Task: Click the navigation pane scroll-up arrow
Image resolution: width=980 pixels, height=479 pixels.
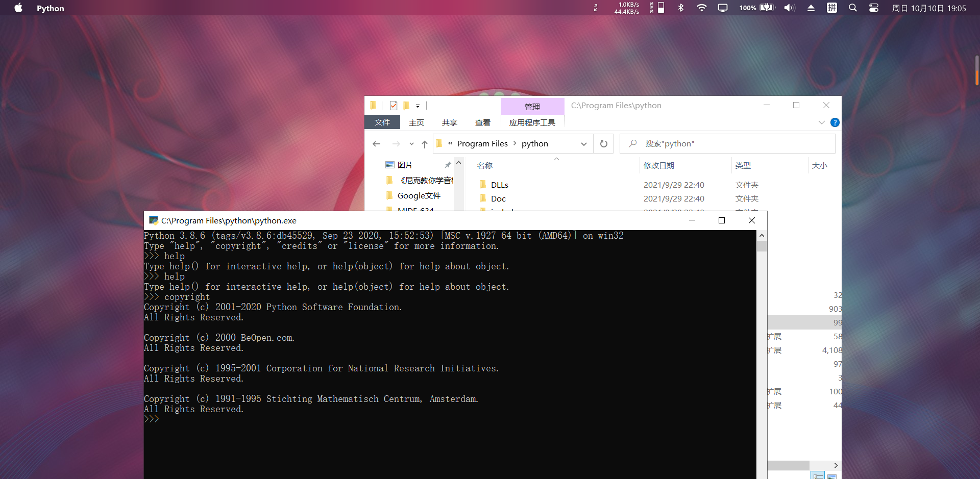Action: [458, 163]
